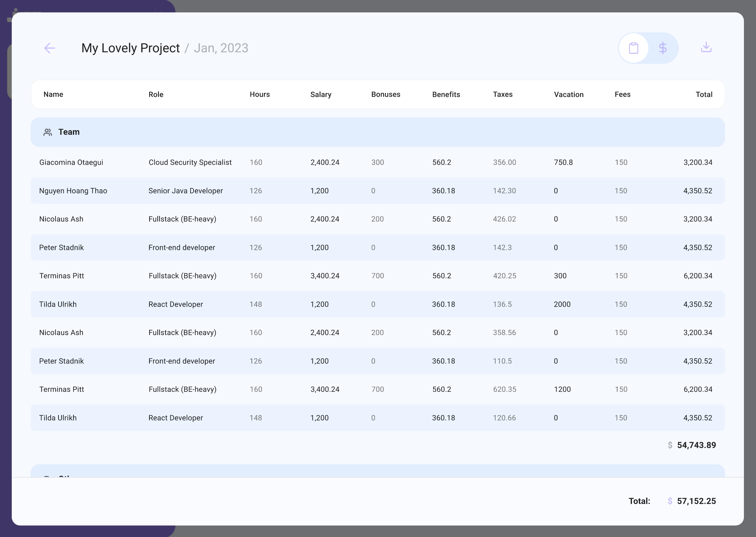756x537 pixels.
Task: Click the 142.30 taxes value
Action: click(504, 191)
